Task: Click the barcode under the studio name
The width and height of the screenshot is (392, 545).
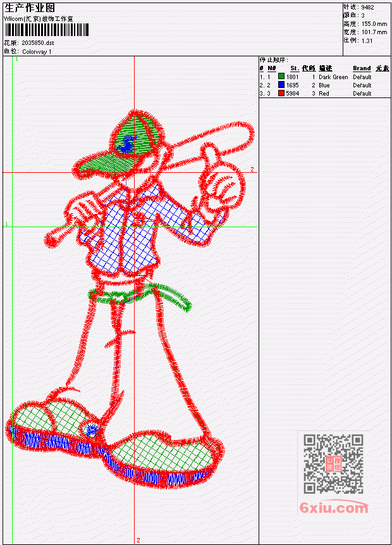Action: point(47,30)
